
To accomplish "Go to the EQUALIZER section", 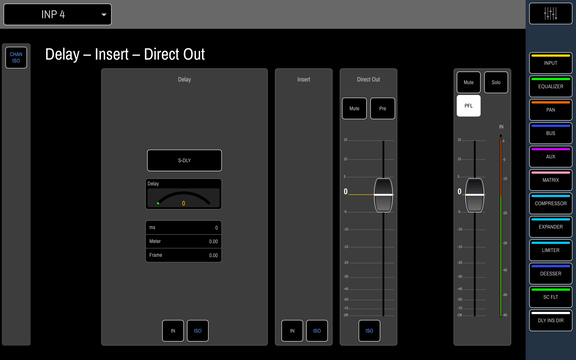I will point(550,86).
